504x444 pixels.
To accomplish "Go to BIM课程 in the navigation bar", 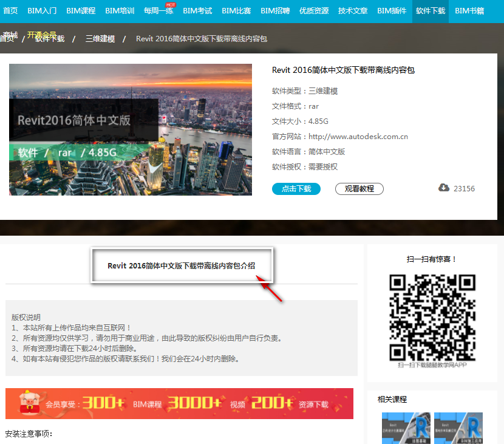I will [81, 11].
